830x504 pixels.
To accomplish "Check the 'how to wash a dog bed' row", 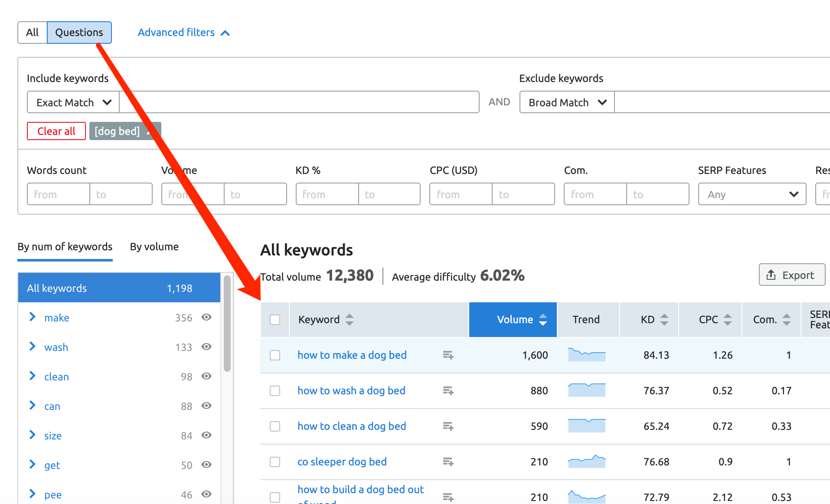I will (x=275, y=391).
